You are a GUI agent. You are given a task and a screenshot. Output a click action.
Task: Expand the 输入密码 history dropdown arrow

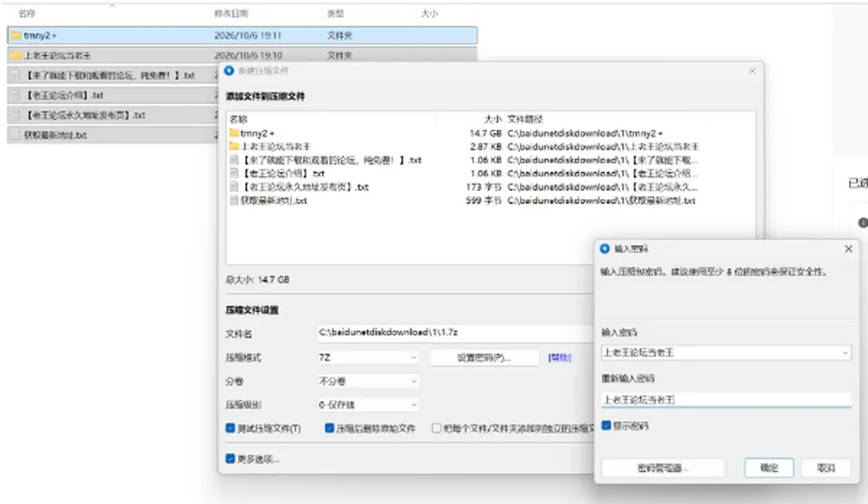pyautogui.click(x=845, y=352)
